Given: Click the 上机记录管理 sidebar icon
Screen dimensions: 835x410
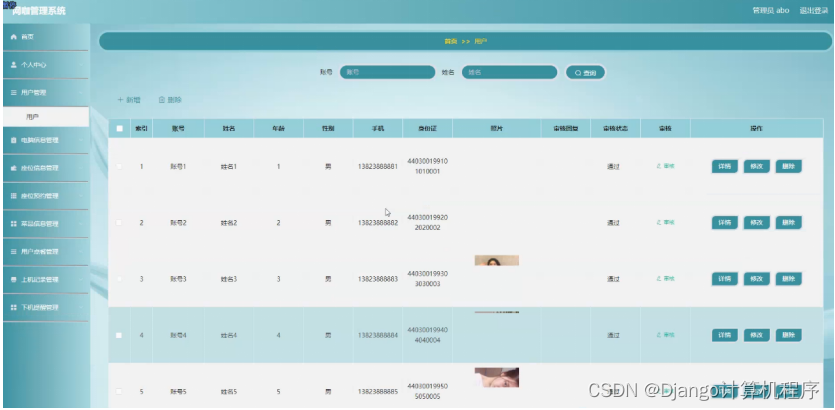Looking at the screenshot, I should coord(14,280).
